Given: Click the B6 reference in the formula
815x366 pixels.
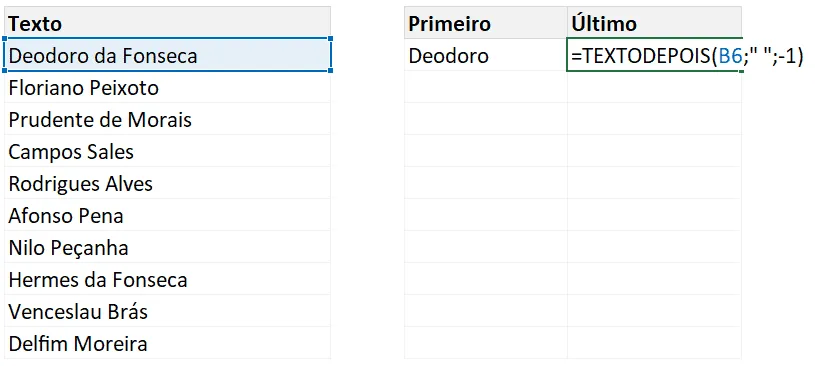Looking at the screenshot, I should (730, 56).
